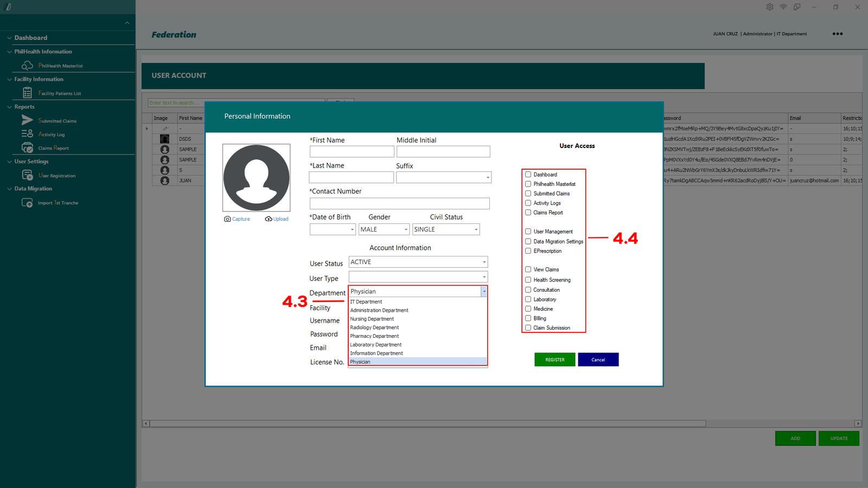Click the Submitted Claims arrow icon
The height and width of the screenshot is (488, 868).
(27, 120)
